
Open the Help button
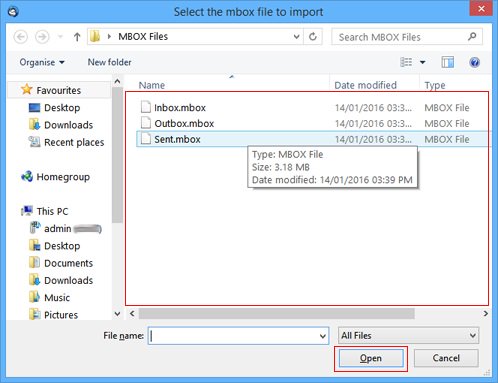[x=474, y=62]
